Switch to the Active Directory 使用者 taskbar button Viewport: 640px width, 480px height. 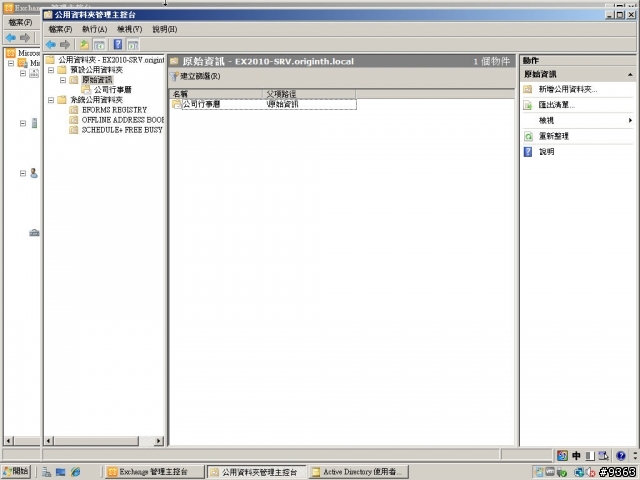358,472
